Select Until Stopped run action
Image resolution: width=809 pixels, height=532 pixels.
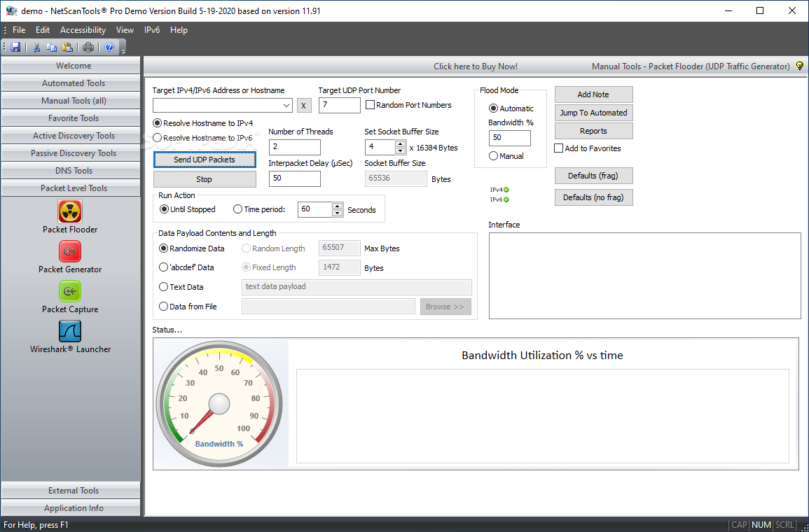[x=188, y=209]
